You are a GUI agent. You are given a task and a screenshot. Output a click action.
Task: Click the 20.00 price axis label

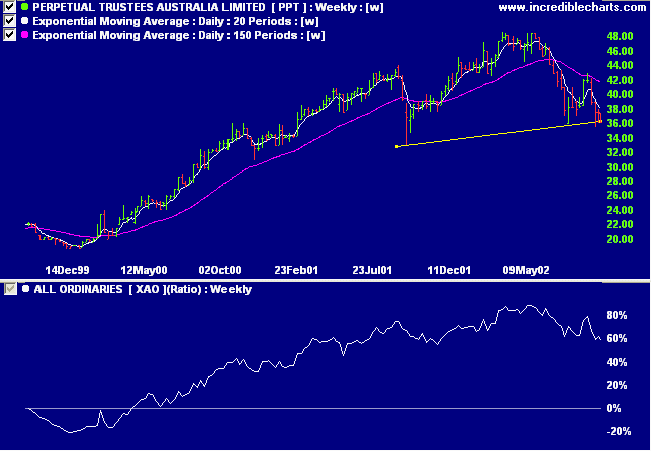click(620, 239)
